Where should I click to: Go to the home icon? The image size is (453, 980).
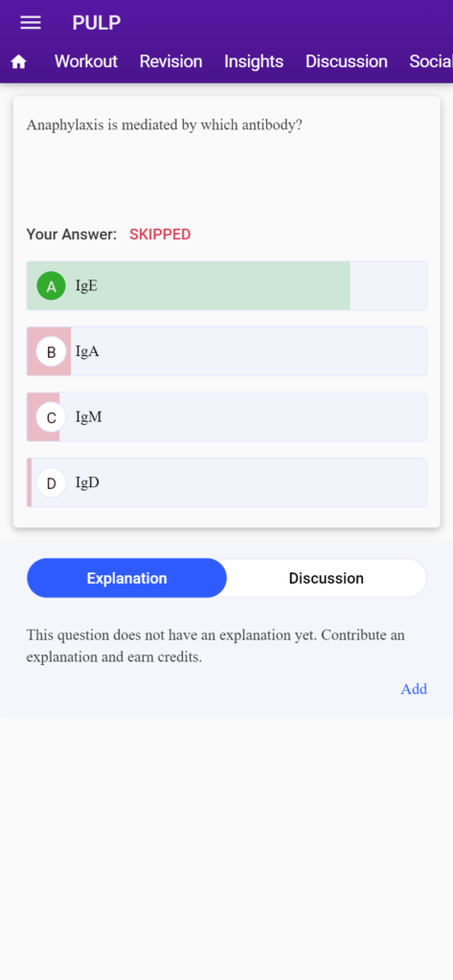(x=19, y=61)
